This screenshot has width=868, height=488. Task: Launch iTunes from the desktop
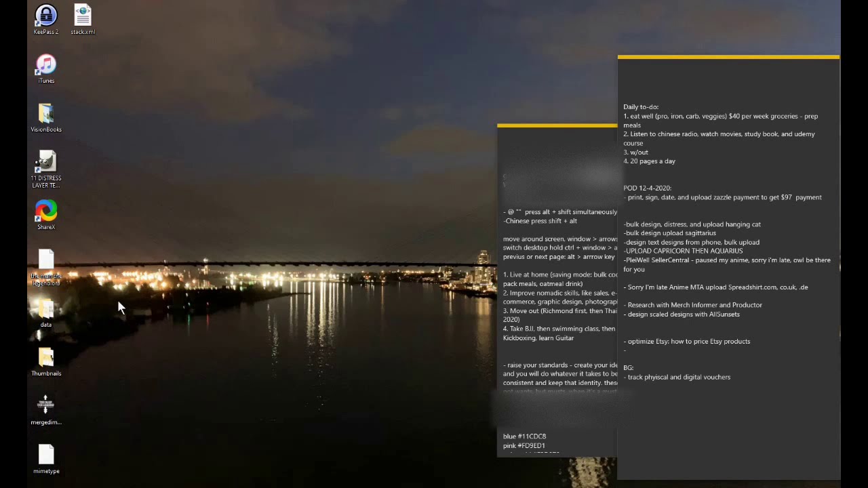[x=46, y=68]
